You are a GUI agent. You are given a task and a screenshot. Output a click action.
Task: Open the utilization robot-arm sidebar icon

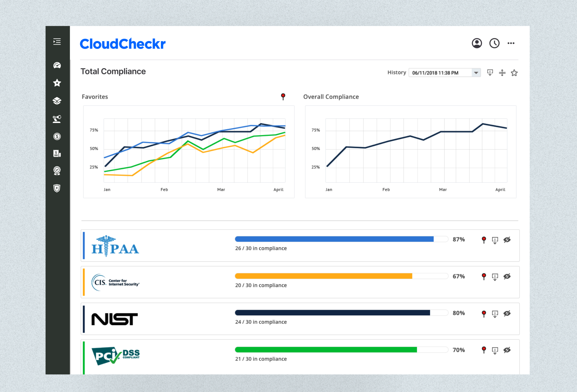(x=57, y=119)
